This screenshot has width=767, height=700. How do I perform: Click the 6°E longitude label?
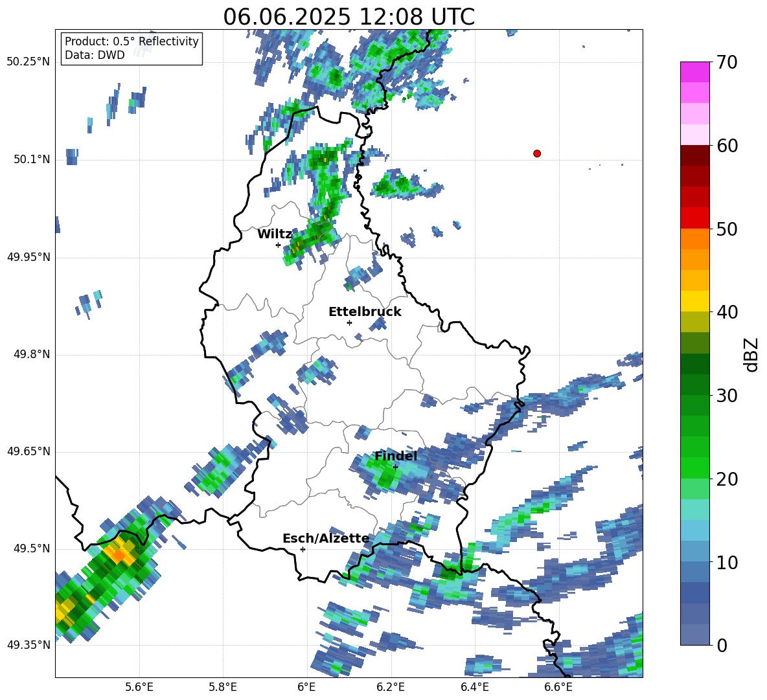306,687
